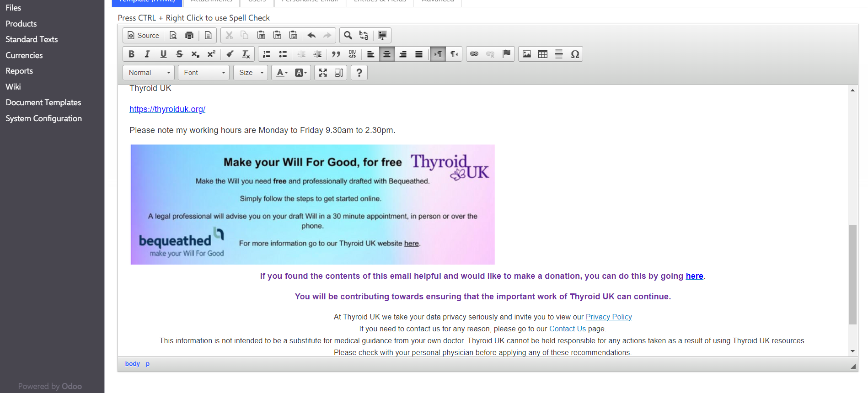Justify the text alignment
Image resolution: width=868 pixels, height=393 pixels.
[x=419, y=54]
